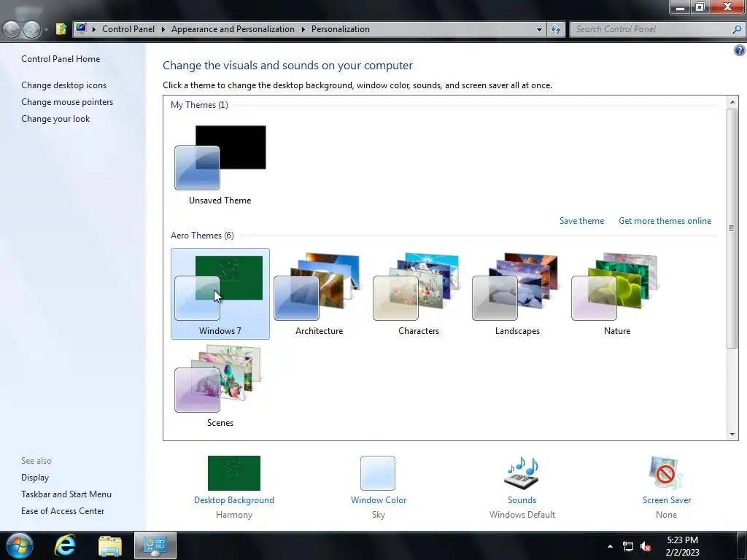Show hidden tray icons arrow
Image resolution: width=747 pixels, height=560 pixels.
610,546
